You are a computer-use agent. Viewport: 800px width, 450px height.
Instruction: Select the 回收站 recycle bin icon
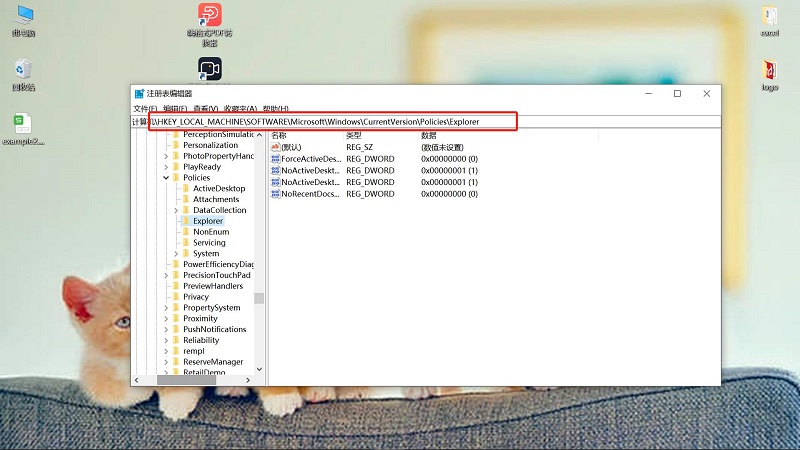pos(23,75)
